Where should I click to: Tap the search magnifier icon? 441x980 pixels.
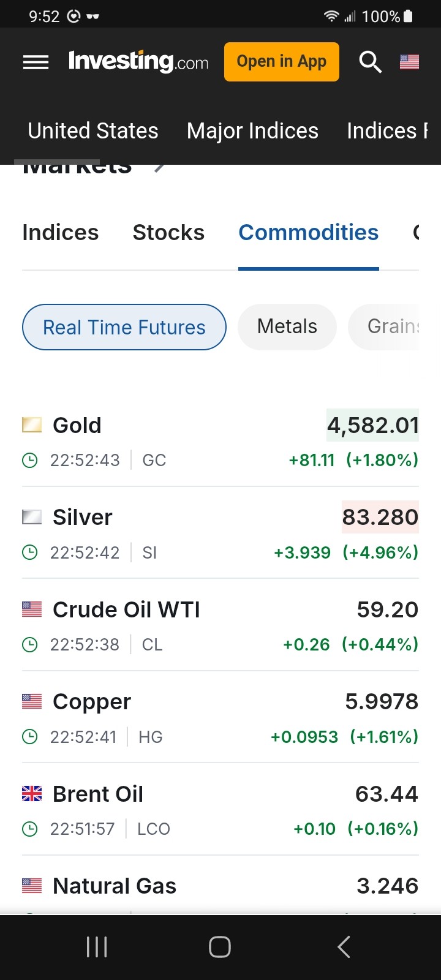[370, 62]
